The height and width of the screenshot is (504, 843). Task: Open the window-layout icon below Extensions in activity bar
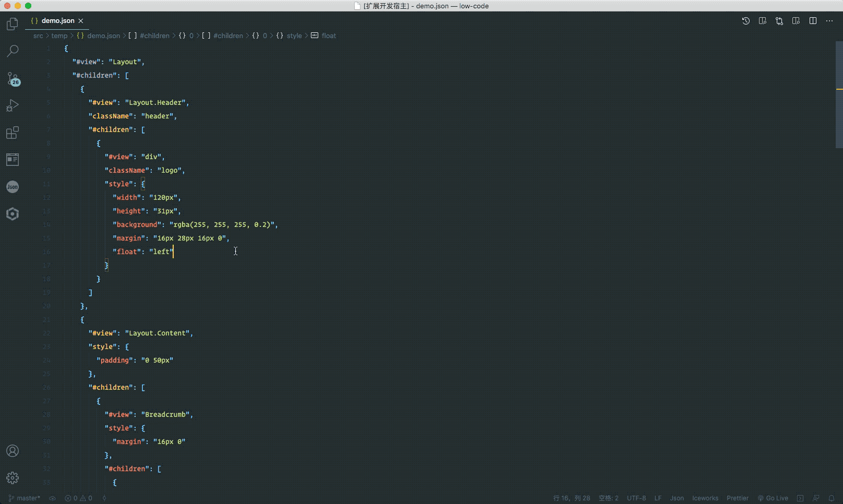pos(13,160)
